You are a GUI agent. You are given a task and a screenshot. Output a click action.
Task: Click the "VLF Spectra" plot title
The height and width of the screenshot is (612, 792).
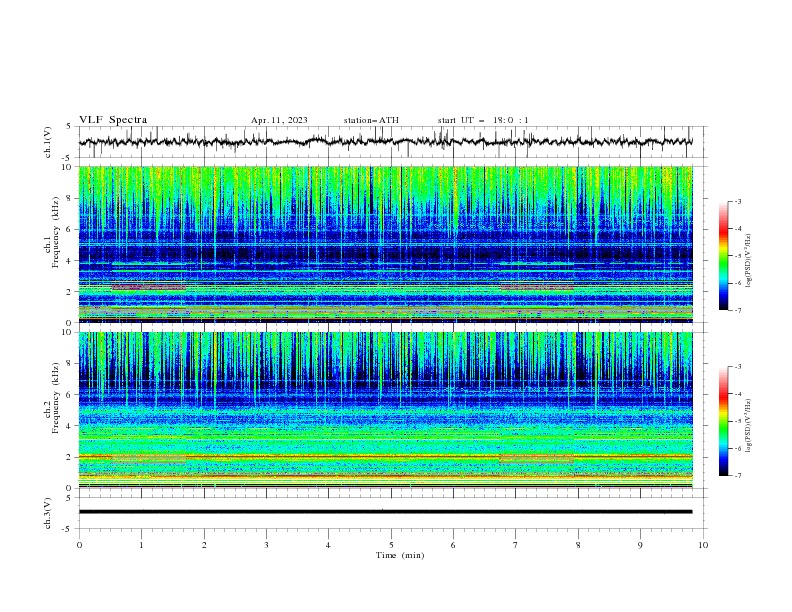[x=113, y=120]
